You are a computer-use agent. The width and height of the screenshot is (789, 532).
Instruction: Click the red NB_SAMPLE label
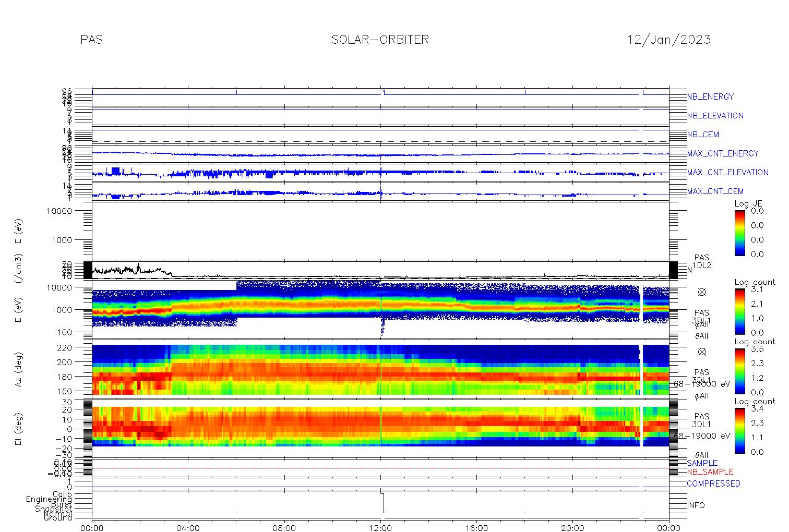[x=710, y=472]
